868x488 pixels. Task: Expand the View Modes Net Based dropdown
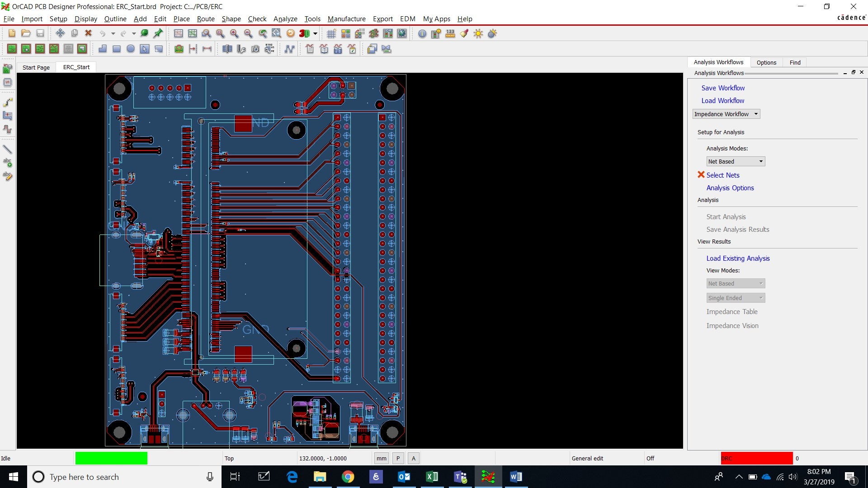(x=761, y=283)
